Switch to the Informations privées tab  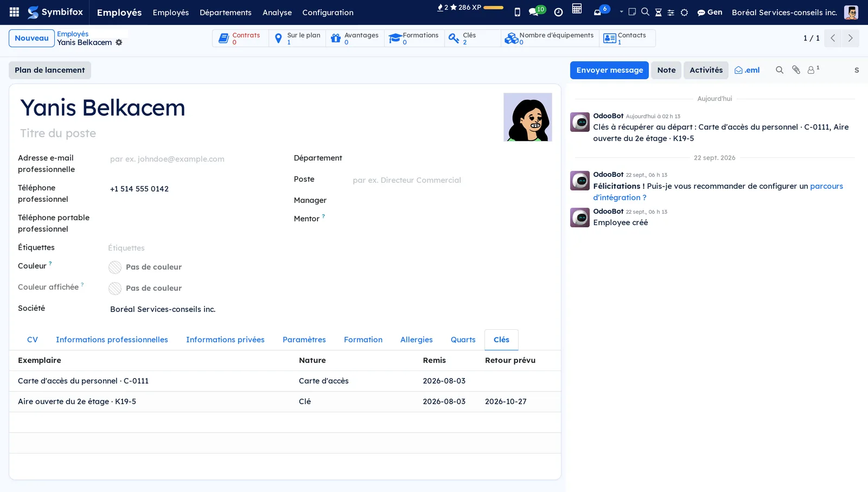(x=225, y=340)
